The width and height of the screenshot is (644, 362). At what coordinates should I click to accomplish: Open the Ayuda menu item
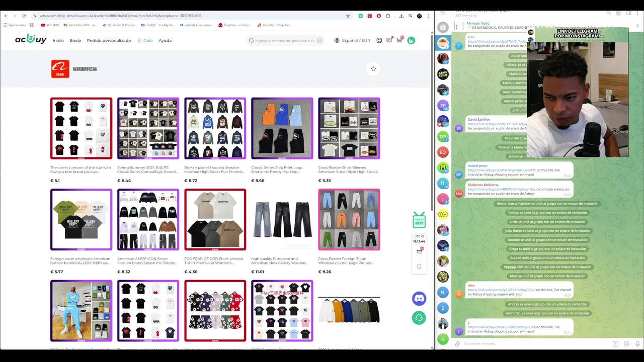coord(165,40)
